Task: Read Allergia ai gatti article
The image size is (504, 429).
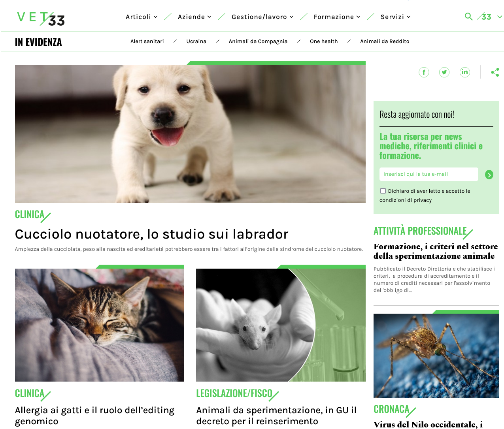Action: coord(94,416)
